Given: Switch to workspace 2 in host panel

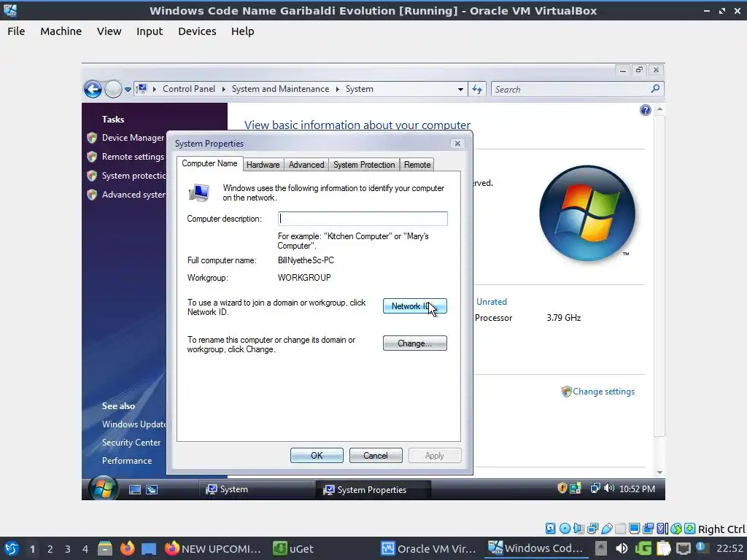Looking at the screenshot, I should click(50, 549).
